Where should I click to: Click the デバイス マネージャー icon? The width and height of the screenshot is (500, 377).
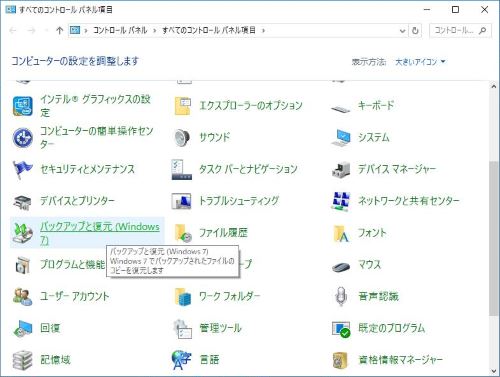(341, 169)
